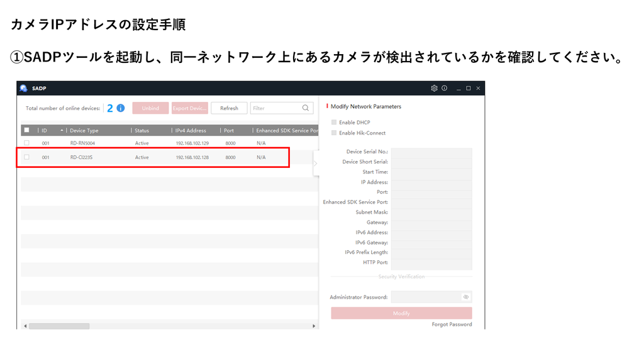Screen dimensions: 644x359
Task: Check the RD-RN5004 device row checkbox
Action: [26, 143]
